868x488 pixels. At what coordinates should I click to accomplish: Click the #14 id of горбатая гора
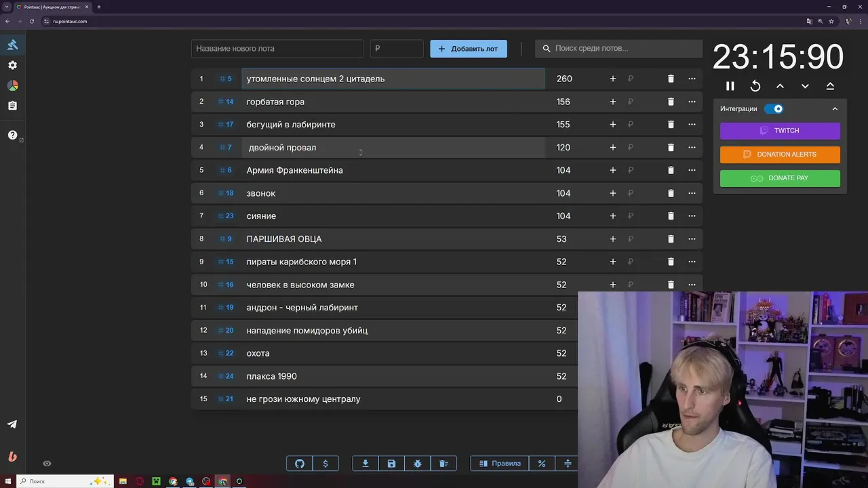(x=226, y=102)
